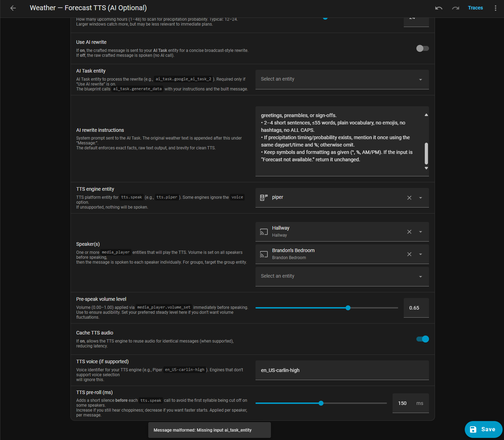Disable the Cache TTS audio toggle
This screenshot has height=440, width=504.
click(422, 339)
